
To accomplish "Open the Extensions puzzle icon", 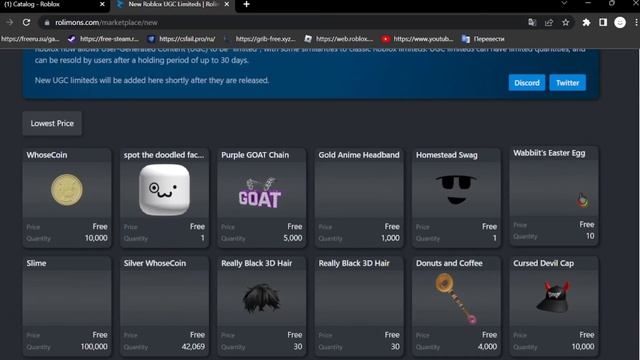I will tap(586, 22).
